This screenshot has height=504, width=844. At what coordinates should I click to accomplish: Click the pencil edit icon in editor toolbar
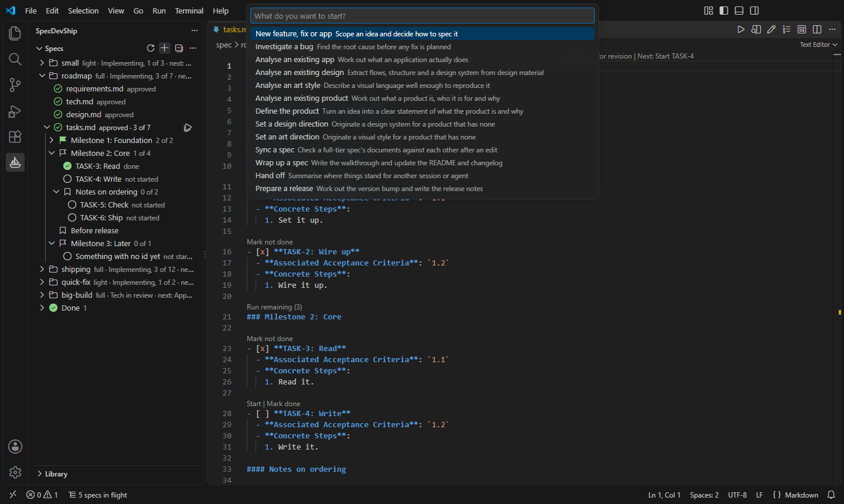click(771, 29)
